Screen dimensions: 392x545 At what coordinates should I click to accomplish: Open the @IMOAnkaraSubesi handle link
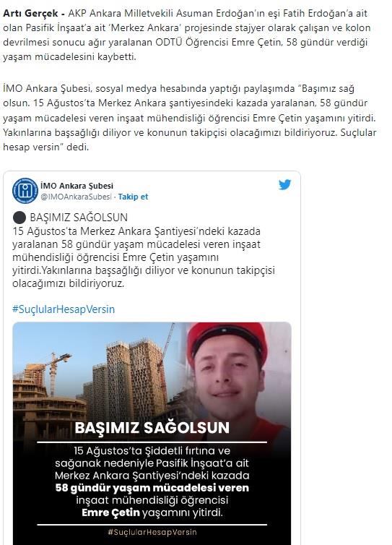click(x=76, y=197)
